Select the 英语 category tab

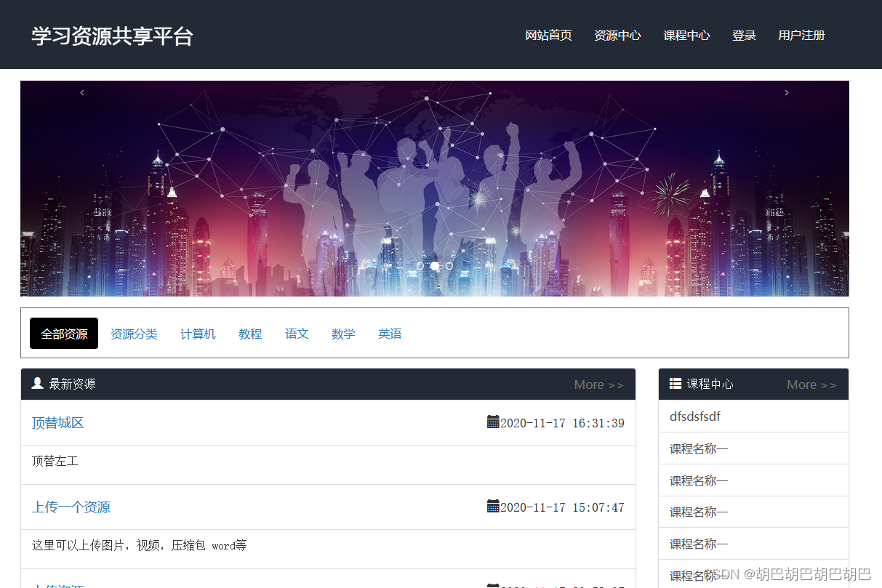390,334
